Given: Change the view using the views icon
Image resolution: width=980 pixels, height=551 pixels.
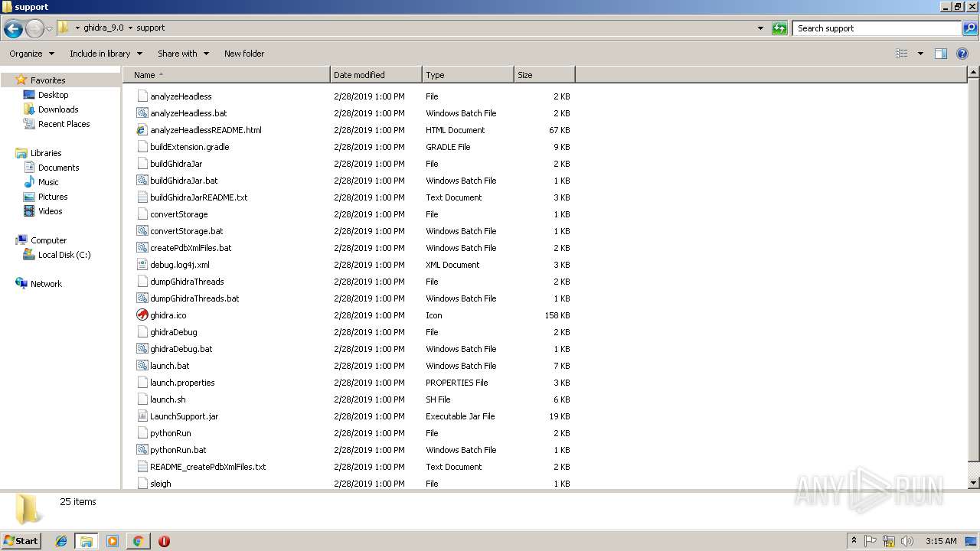Looking at the screenshot, I should point(902,54).
